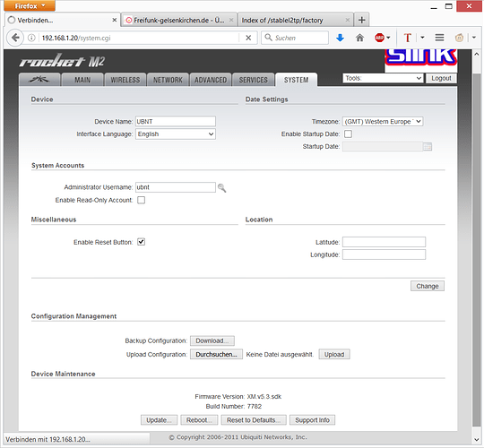Viewport: 484px width, 448px height.
Task: Click the Reboot button
Action: pyautogui.click(x=199, y=420)
